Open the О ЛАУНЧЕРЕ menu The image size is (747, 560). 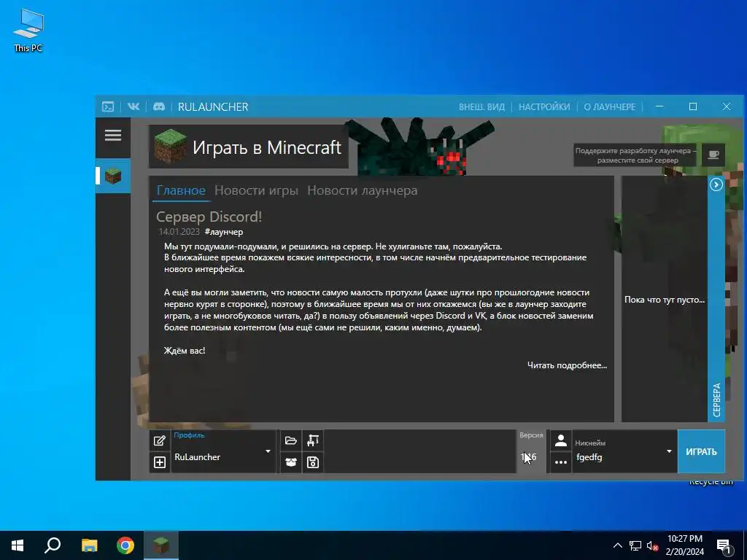click(610, 106)
